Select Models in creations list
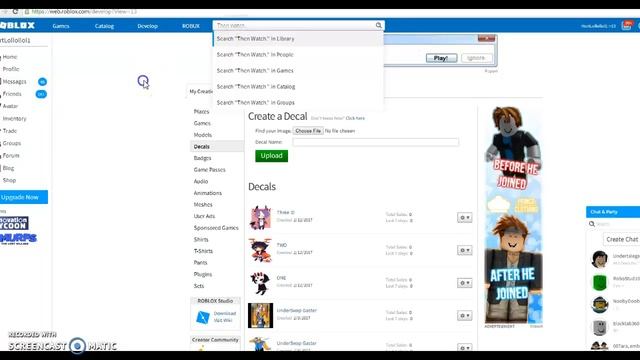640x360 pixels. point(202,135)
